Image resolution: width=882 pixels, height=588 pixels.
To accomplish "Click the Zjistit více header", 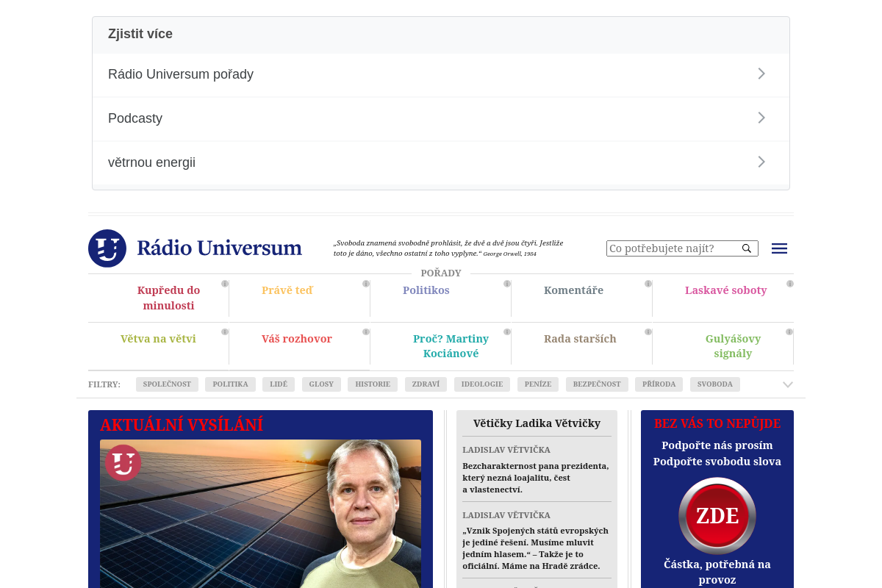I will tap(140, 34).
